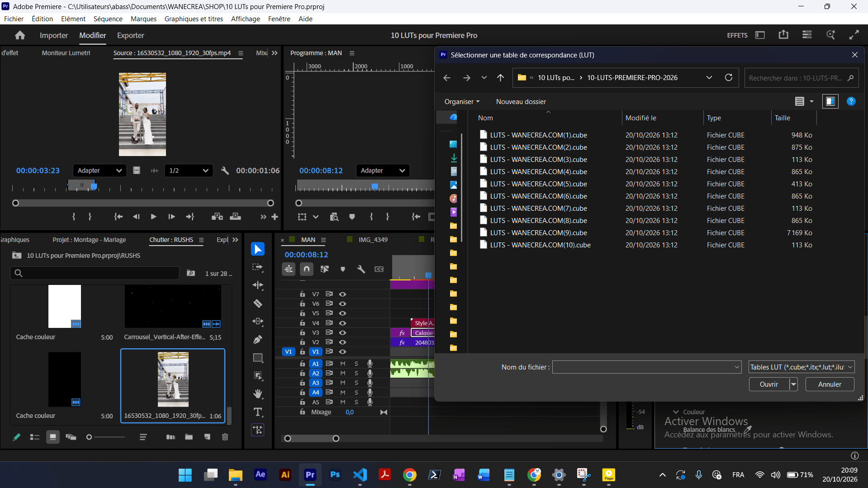Select the Pen tool in tools panel
Screen dimensions: 868x488
click(x=258, y=340)
